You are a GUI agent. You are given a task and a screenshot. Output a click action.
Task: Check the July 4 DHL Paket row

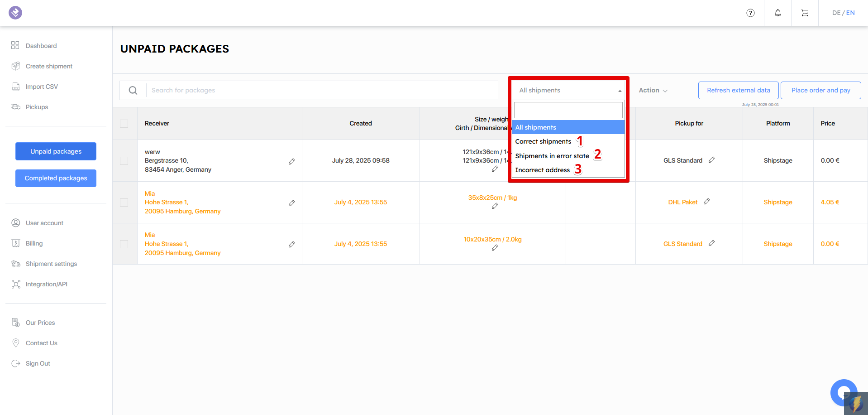pos(124,203)
